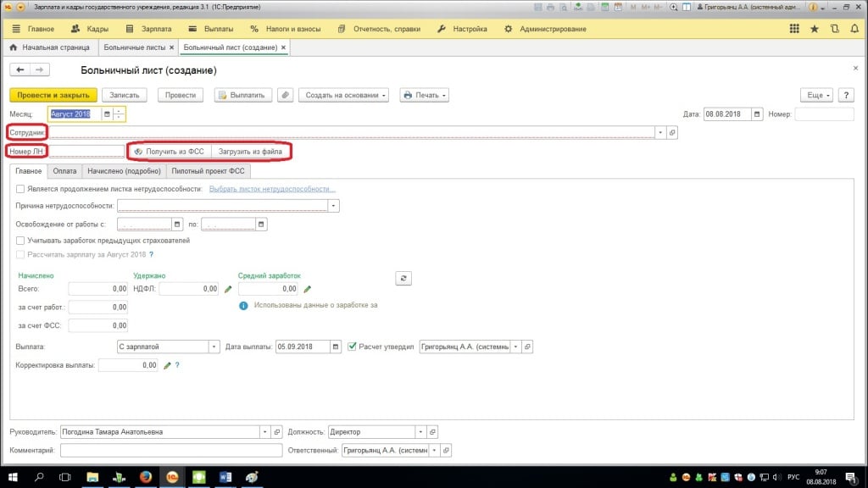Click the Провести и закрыть button
The height and width of the screenshot is (488, 868).
53,95
